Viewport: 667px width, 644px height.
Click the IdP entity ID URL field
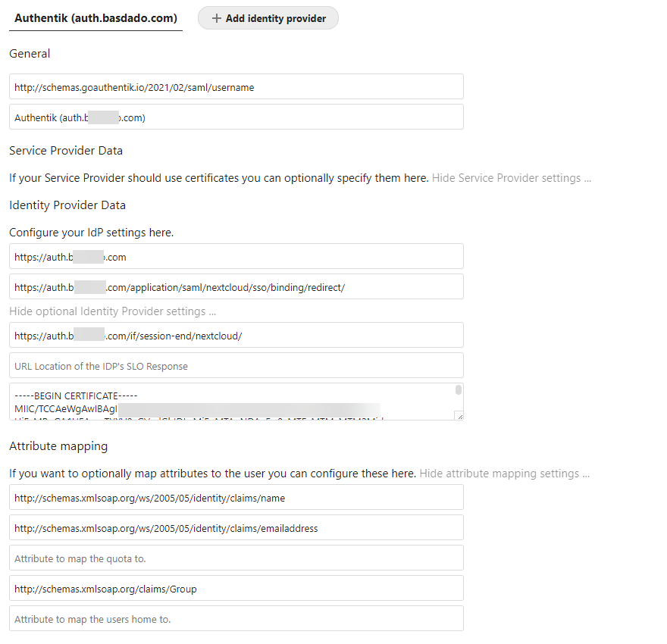[235, 256]
